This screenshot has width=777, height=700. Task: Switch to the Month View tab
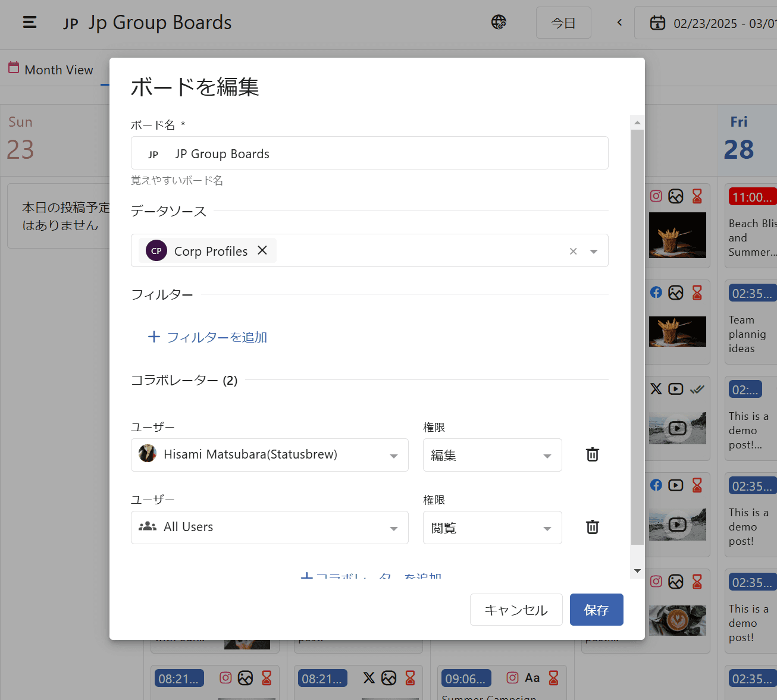(51, 70)
